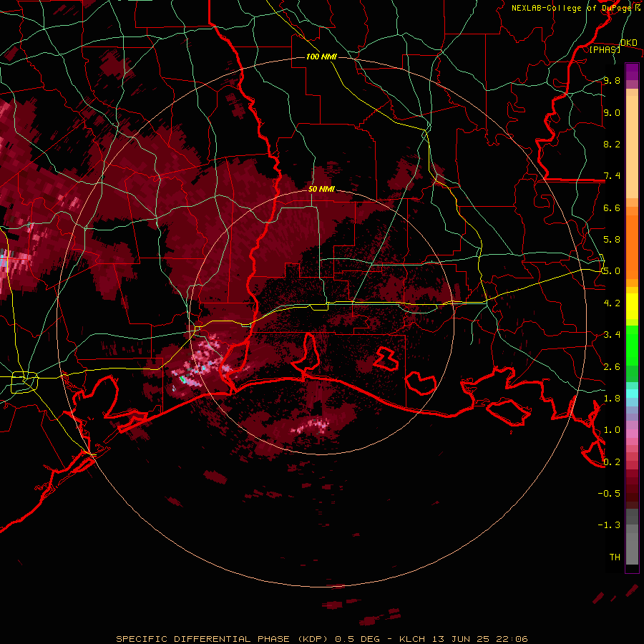The image size is (644, 644).
Task: Click the 3.4 scale value
Action: [x=612, y=335]
